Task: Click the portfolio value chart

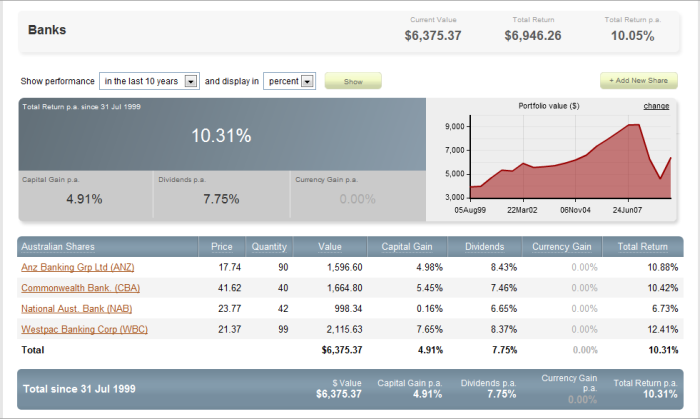Action: (x=571, y=157)
